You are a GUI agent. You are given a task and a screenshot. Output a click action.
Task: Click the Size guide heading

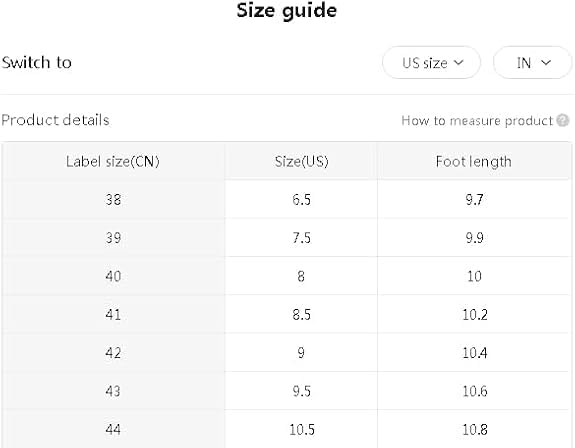286,10
